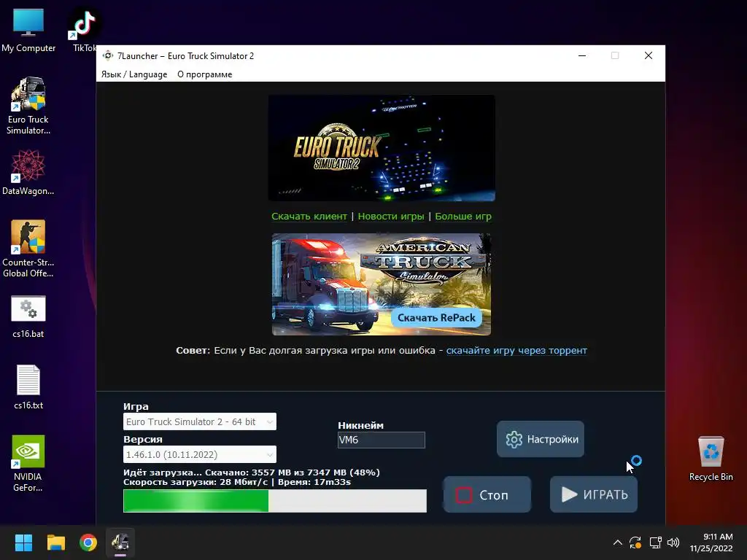Click the 7Launcher title bar logo icon

pyautogui.click(x=108, y=55)
